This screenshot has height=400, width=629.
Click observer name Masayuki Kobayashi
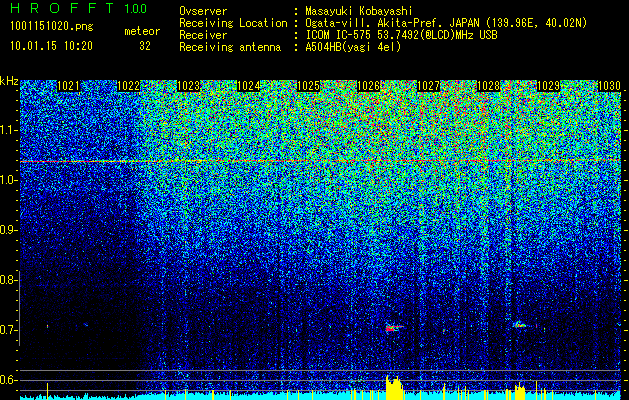(x=358, y=12)
